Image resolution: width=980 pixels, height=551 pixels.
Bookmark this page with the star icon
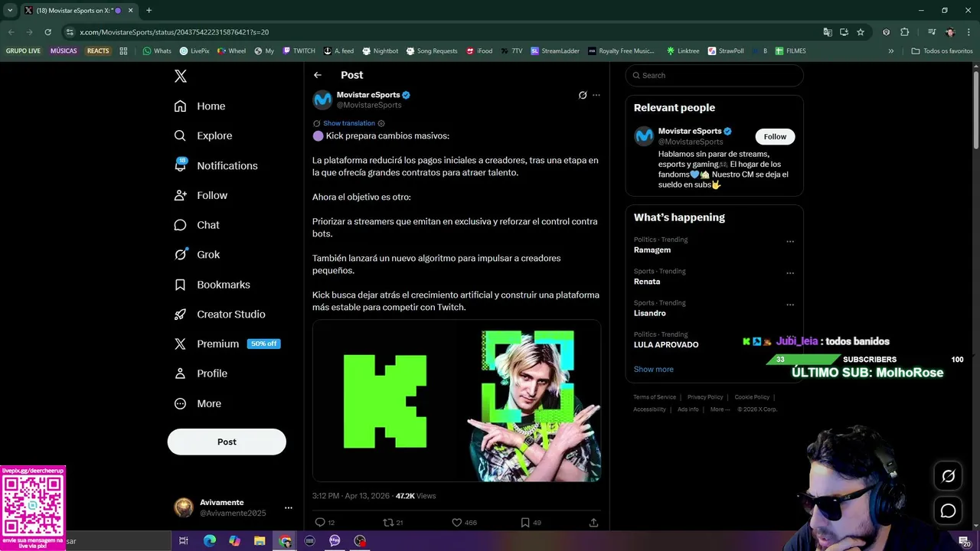tap(861, 32)
